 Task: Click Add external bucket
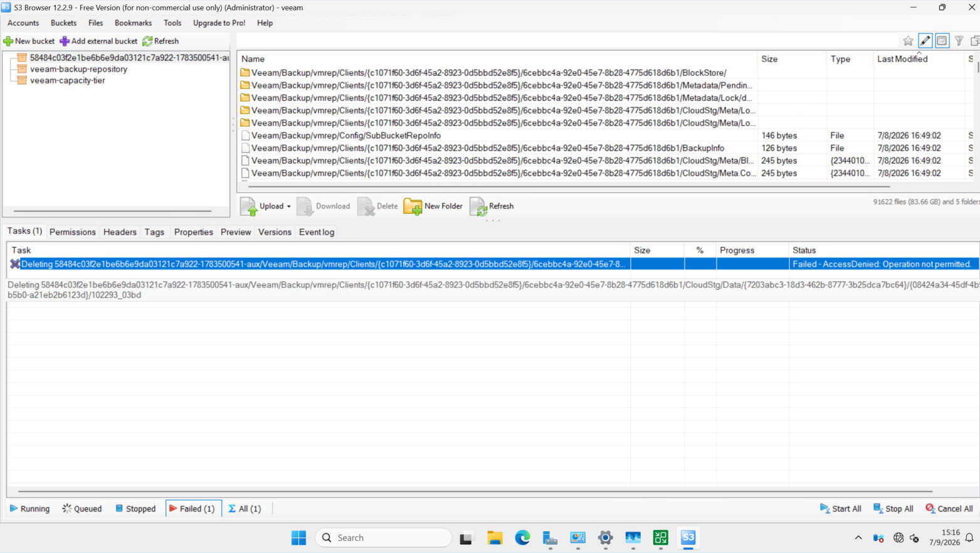coord(98,41)
